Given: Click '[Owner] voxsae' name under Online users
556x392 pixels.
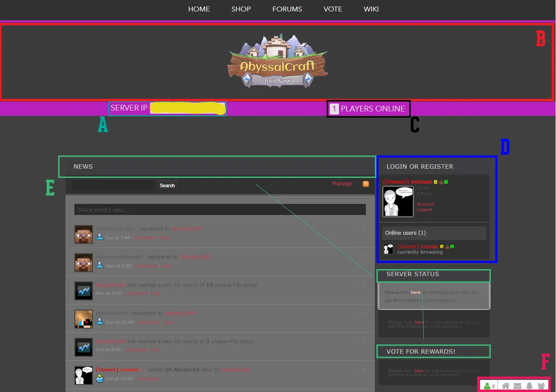Looking at the screenshot, I should tap(418, 247).
